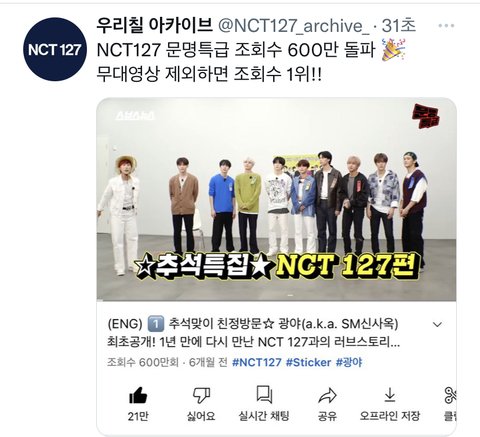Click the 31초 tweet timestamp
Image resolution: width=480 pixels, height=437 pixels.
(399, 26)
